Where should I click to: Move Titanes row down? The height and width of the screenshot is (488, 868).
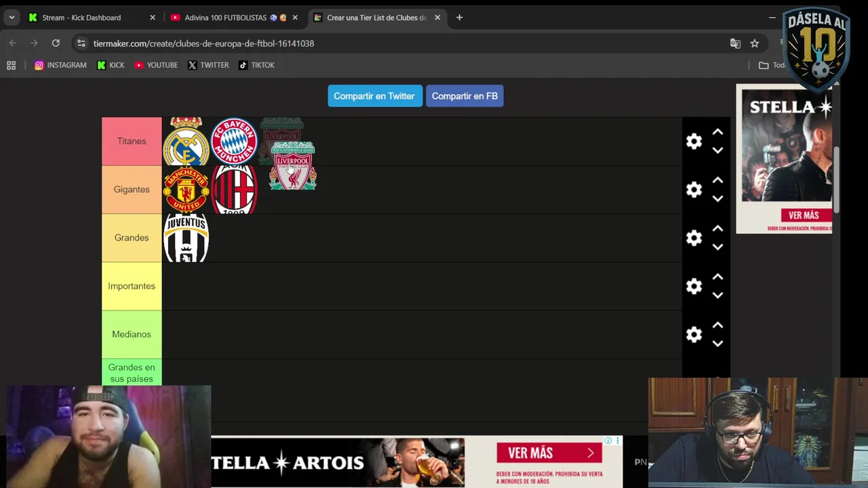point(717,150)
